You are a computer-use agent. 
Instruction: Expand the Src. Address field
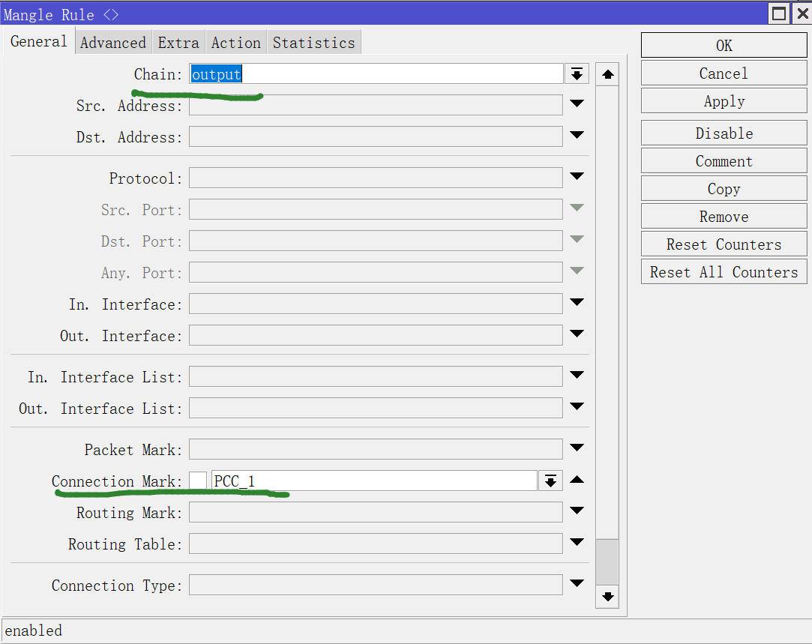pyautogui.click(x=576, y=104)
